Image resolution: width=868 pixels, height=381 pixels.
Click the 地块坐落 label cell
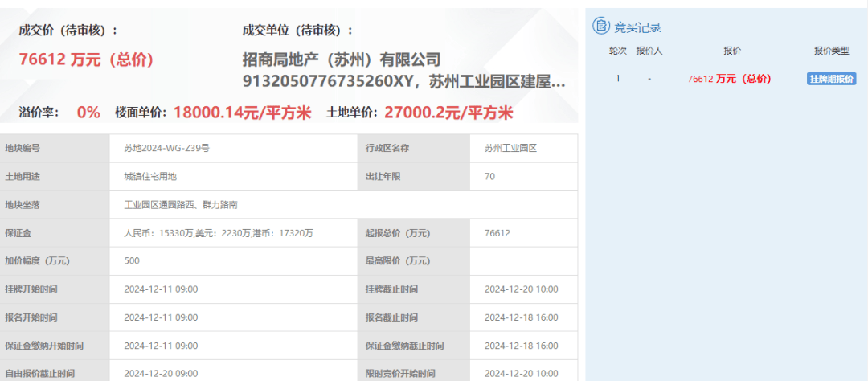[55, 205]
